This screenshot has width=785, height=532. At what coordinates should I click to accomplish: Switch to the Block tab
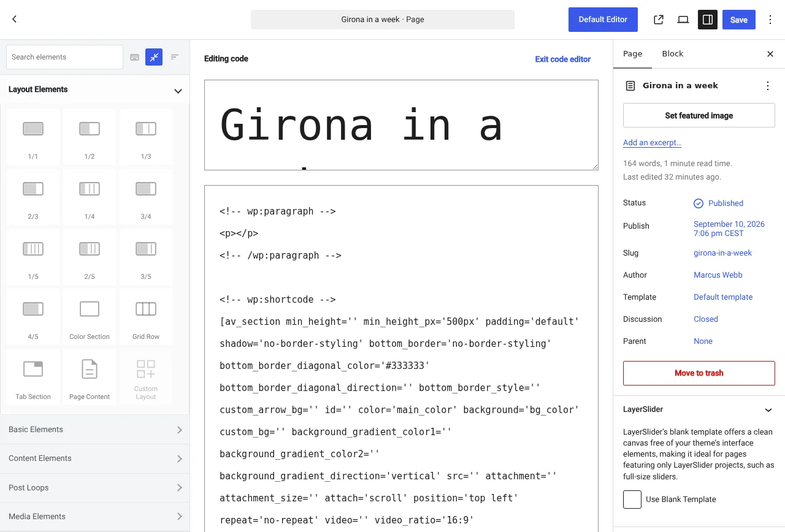673,54
